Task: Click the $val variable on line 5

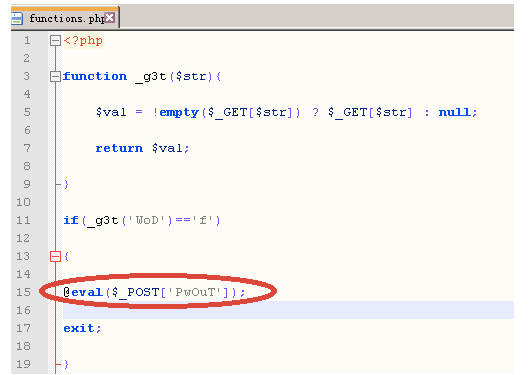Action: pos(111,112)
